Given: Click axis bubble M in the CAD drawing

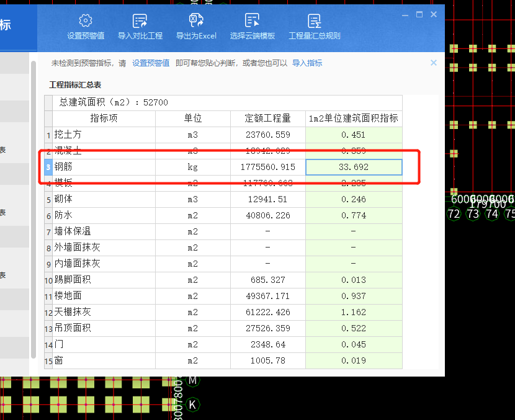Looking at the screenshot, I should point(193,380).
